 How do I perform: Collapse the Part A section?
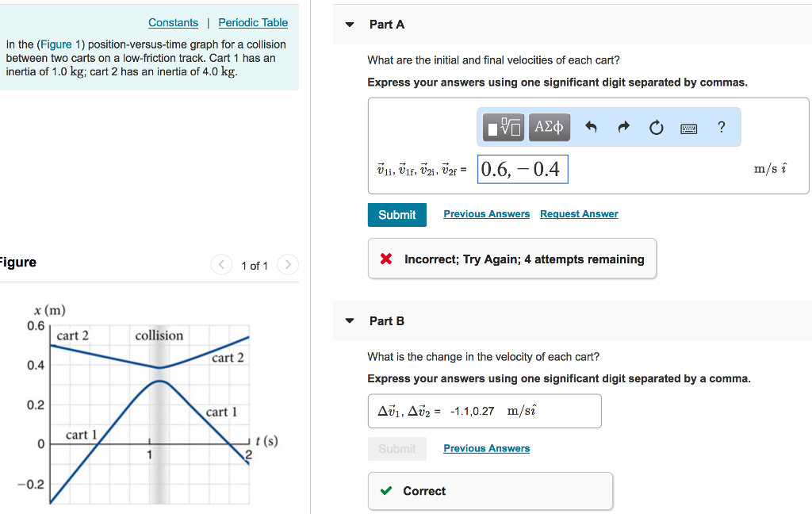tap(350, 25)
